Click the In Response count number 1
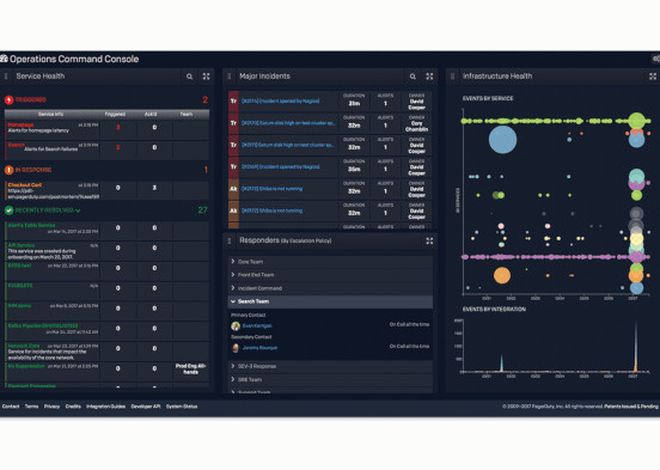This screenshot has height=470, width=660. coord(206,170)
